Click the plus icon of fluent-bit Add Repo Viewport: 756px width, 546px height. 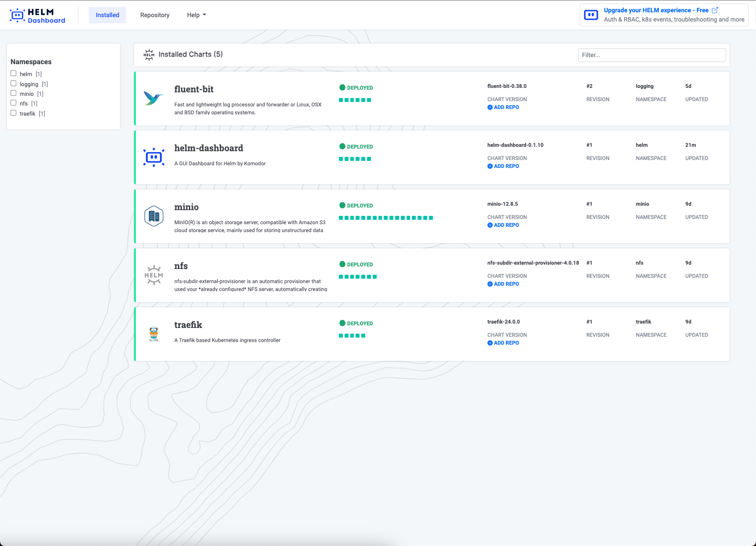click(x=490, y=107)
